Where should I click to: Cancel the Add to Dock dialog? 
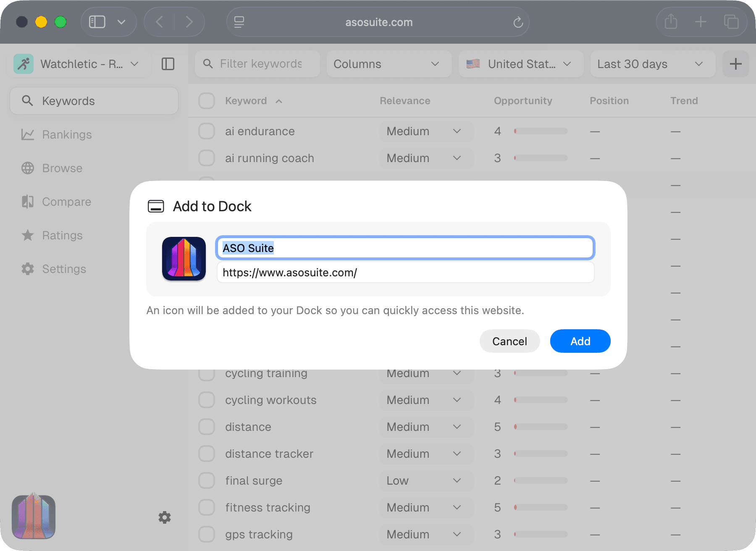click(x=509, y=341)
